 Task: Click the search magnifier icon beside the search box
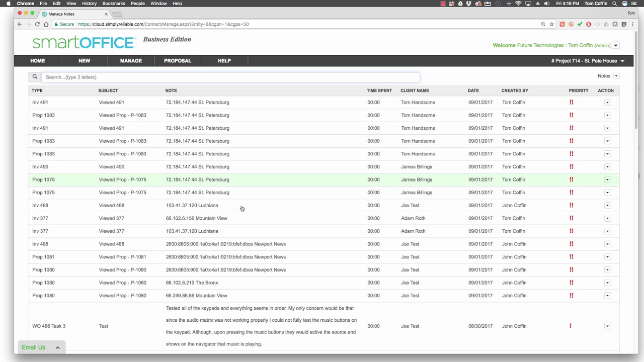(35, 77)
